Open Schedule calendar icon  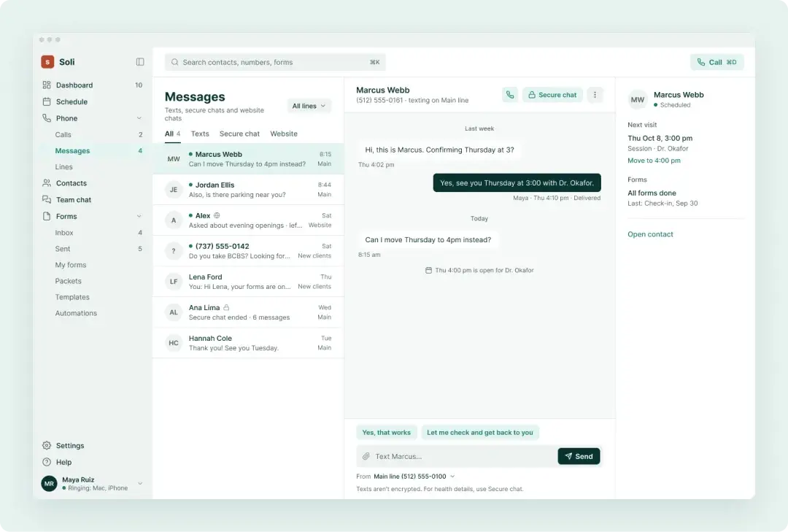(x=47, y=101)
